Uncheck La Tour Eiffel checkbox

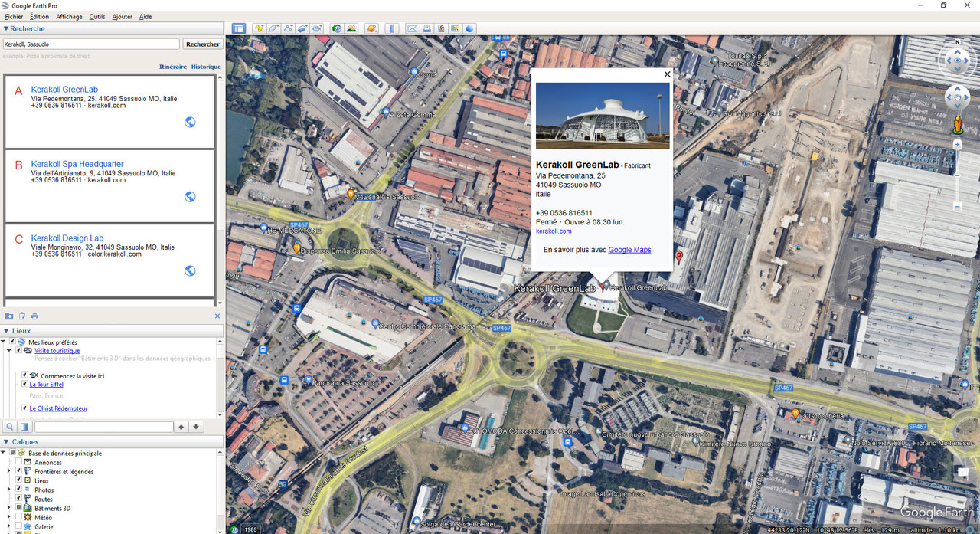[24, 384]
